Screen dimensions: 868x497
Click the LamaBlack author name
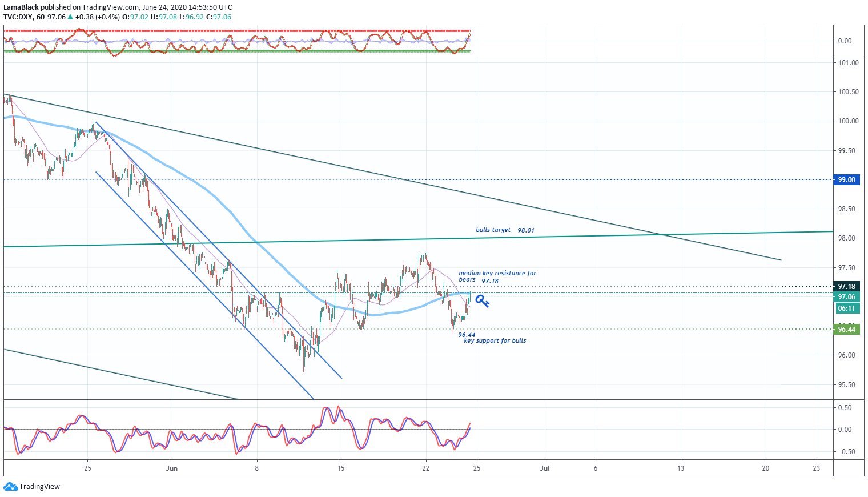click(21, 7)
